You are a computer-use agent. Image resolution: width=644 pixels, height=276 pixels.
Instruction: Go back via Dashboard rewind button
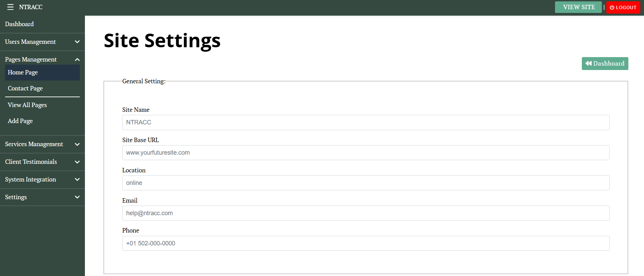pos(605,64)
